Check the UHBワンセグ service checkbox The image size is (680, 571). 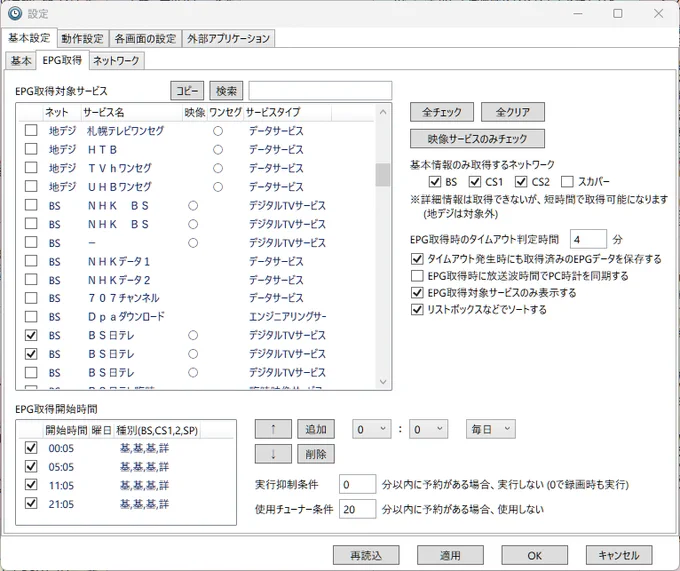click(31, 186)
